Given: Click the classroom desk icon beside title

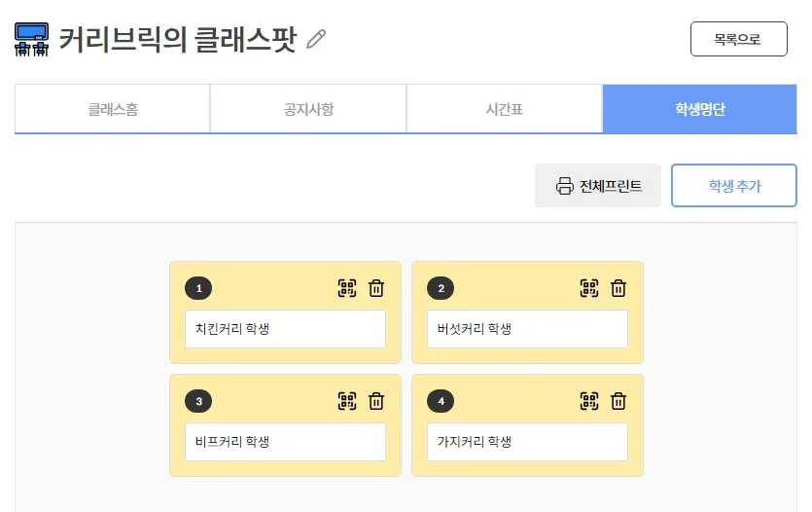Looking at the screenshot, I should (x=32, y=39).
